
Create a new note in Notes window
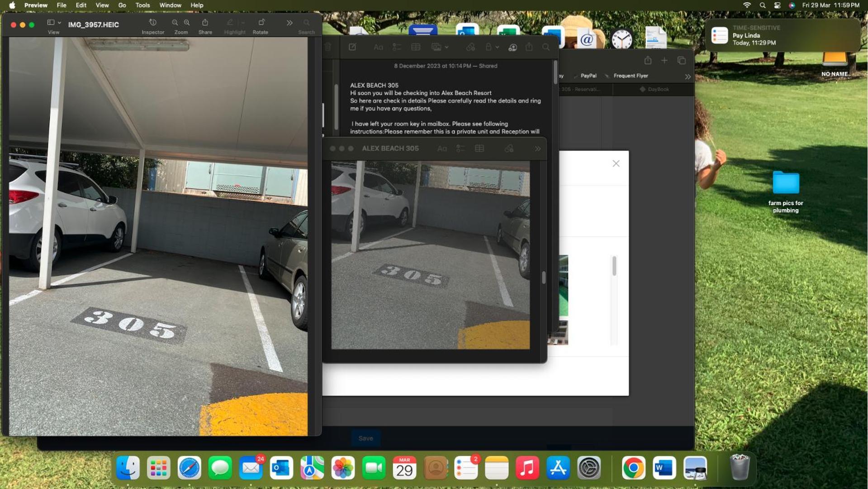point(352,47)
